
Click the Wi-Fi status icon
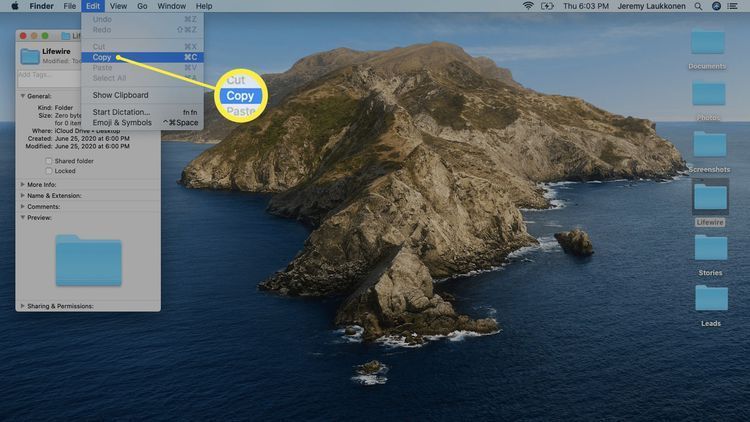pyautogui.click(x=528, y=6)
